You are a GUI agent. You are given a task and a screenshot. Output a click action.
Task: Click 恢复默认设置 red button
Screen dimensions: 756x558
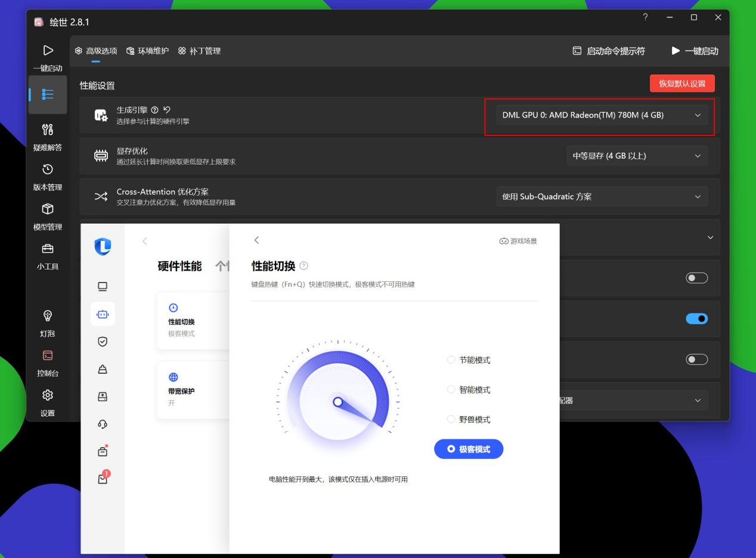[681, 83]
